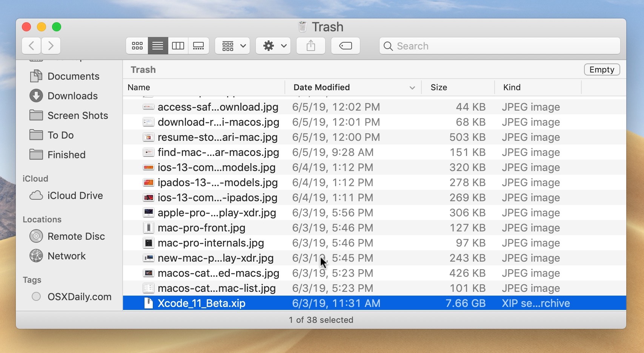Click the magnifying glass search icon
The width and height of the screenshot is (644, 353).
388,46
